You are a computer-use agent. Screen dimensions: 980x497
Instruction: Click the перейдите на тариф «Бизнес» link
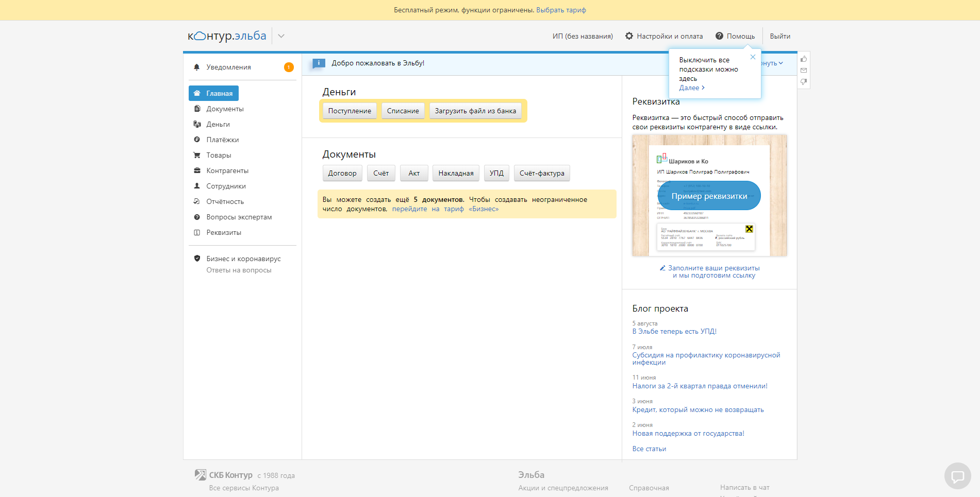tap(445, 209)
